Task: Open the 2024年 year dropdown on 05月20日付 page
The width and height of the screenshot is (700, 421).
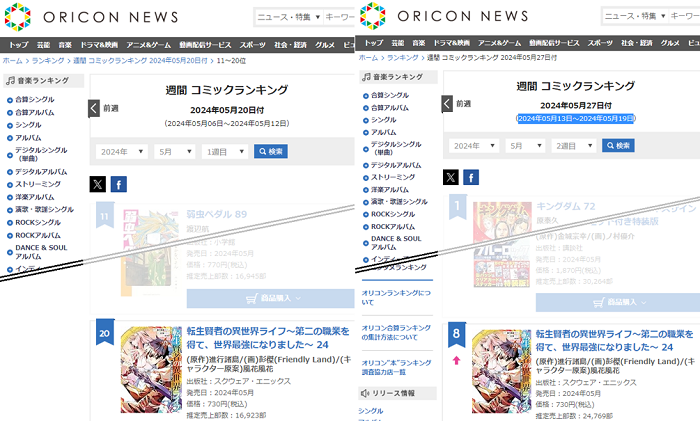Action: [x=121, y=152]
